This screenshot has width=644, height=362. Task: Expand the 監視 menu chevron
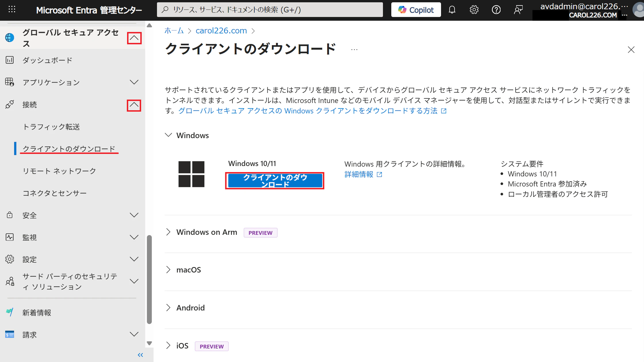coord(134,237)
